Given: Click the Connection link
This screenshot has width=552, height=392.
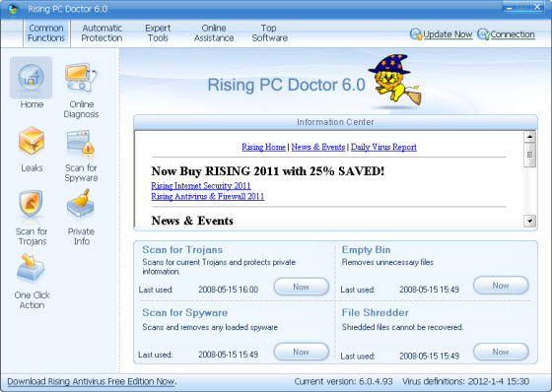Looking at the screenshot, I should tap(513, 34).
